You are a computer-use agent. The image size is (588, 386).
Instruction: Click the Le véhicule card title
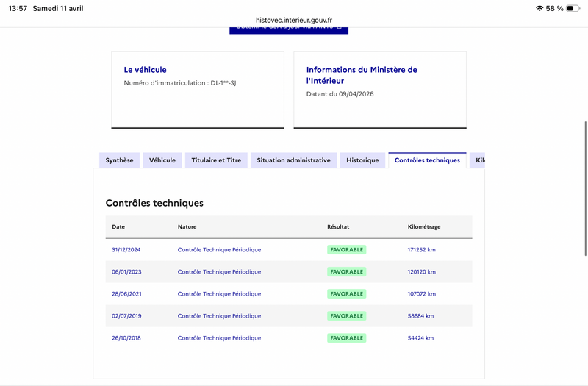tap(145, 70)
